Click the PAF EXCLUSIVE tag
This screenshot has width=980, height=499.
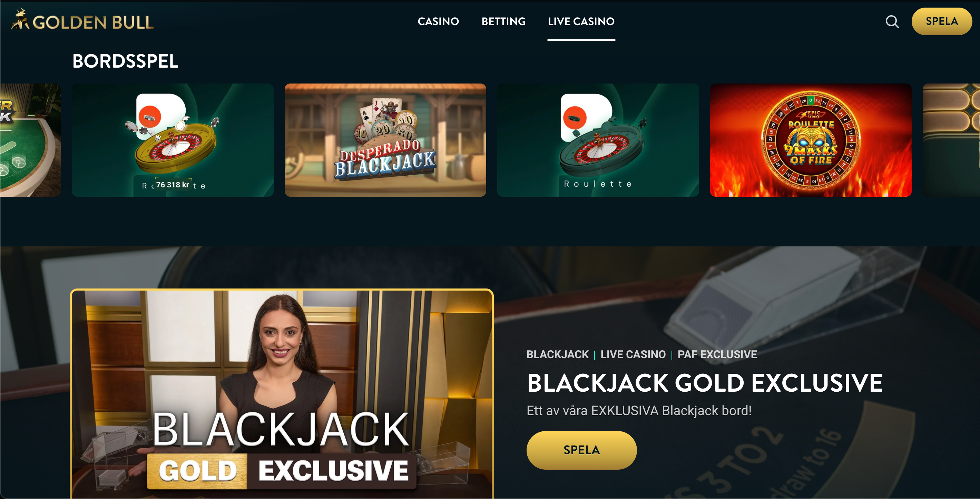[717, 354]
